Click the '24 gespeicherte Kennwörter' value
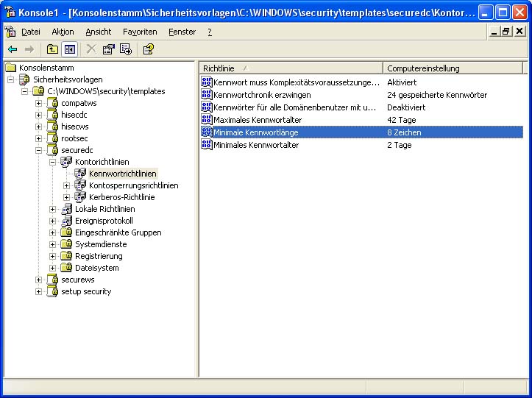Viewport: 532px width, 398px height. (x=437, y=95)
